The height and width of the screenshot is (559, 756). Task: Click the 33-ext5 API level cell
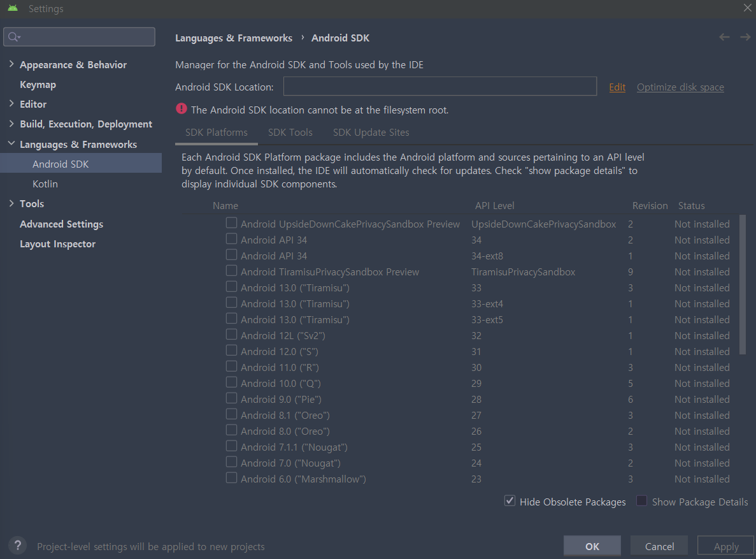point(487,319)
